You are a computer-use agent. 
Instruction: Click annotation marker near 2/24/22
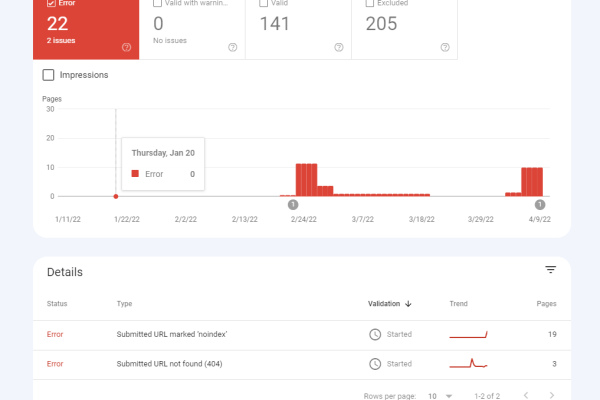coord(293,205)
